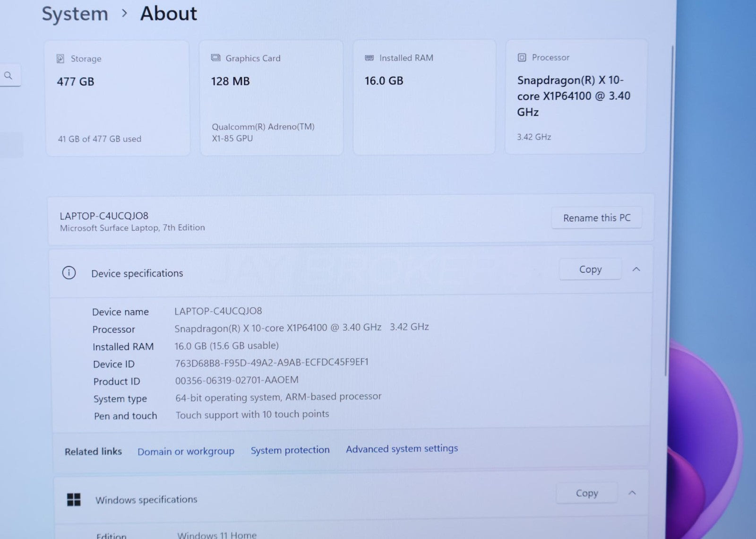The image size is (756, 539).
Task: Collapse the Windows specifications section
Action: point(632,493)
